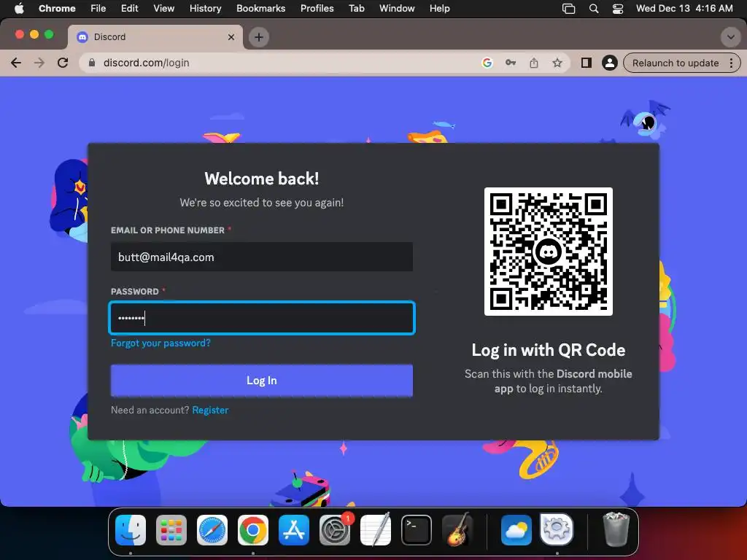The height and width of the screenshot is (560, 747).
Task: Click the share page icon
Action: (x=533, y=63)
